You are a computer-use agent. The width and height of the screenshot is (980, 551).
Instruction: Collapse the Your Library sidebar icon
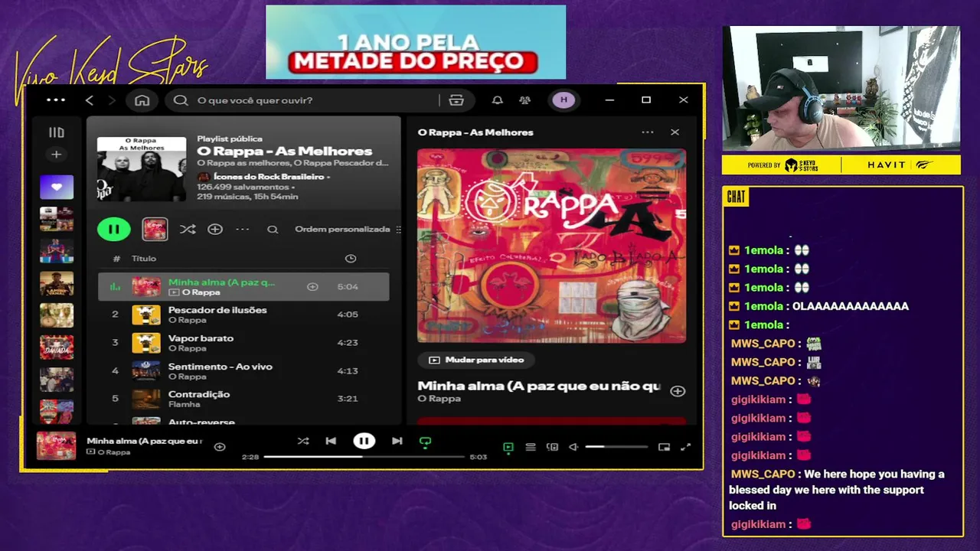tap(57, 132)
